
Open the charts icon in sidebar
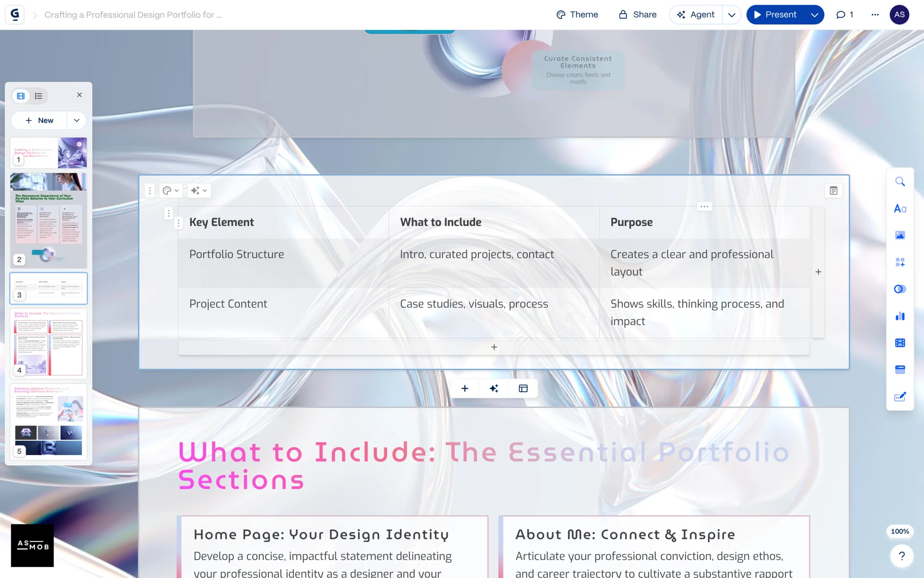tap(899, 316)
